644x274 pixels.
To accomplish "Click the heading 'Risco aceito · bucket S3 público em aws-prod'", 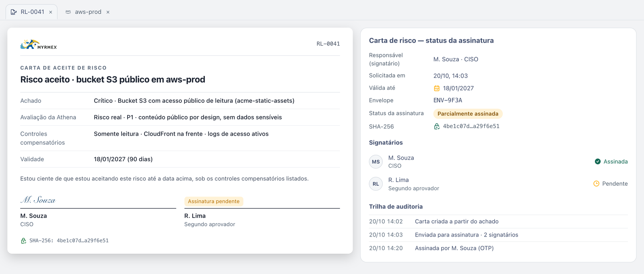I will tap(113, 79).
